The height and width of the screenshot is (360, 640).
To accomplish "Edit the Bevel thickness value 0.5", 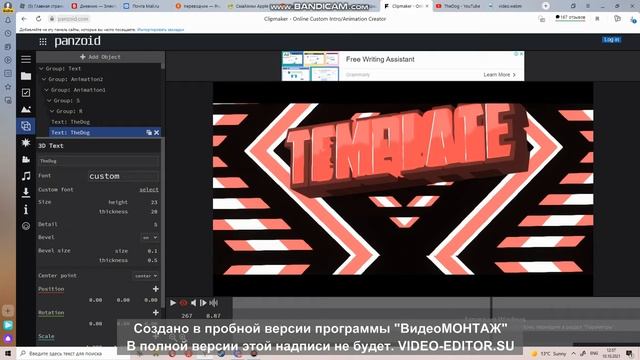I will pyautogui.click(x=152, y=260).
